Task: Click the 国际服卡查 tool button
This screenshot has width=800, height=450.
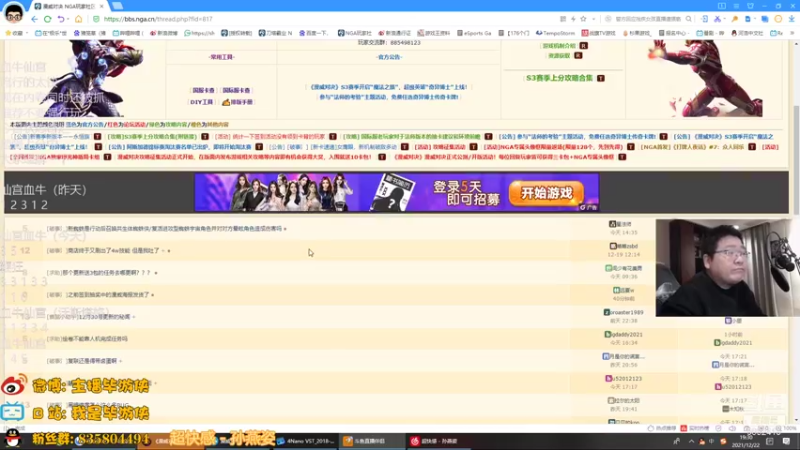Action: (236, 90)
